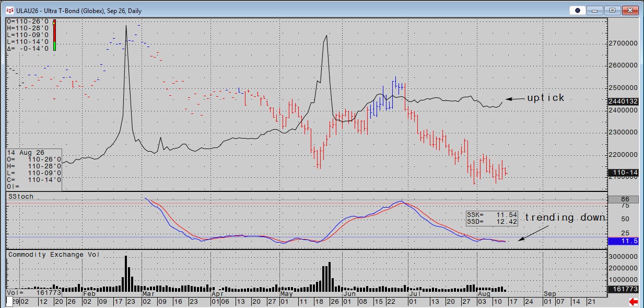
Task: Click the red-green vertical range bar indicator
Action: click(x=54, y=35)
